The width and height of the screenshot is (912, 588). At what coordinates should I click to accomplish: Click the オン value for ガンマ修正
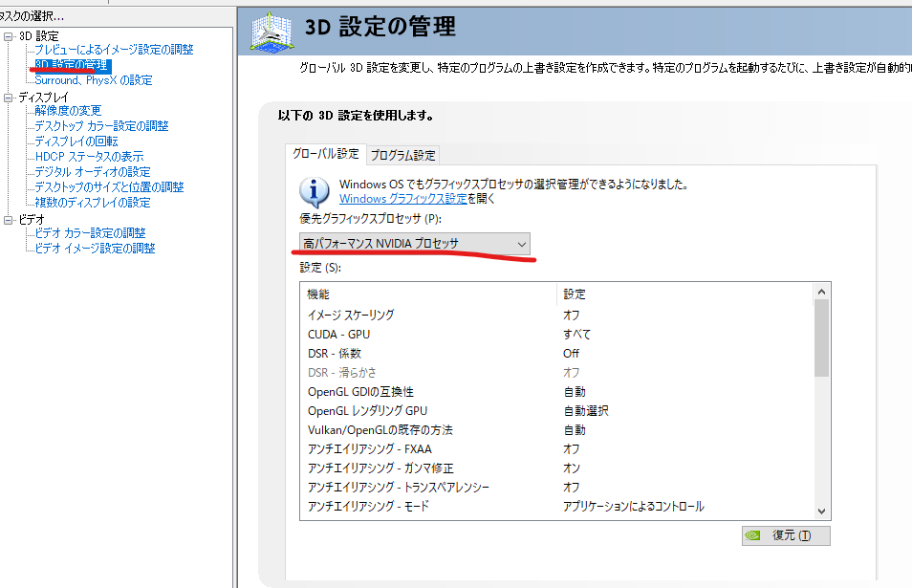tap(572, 468)
